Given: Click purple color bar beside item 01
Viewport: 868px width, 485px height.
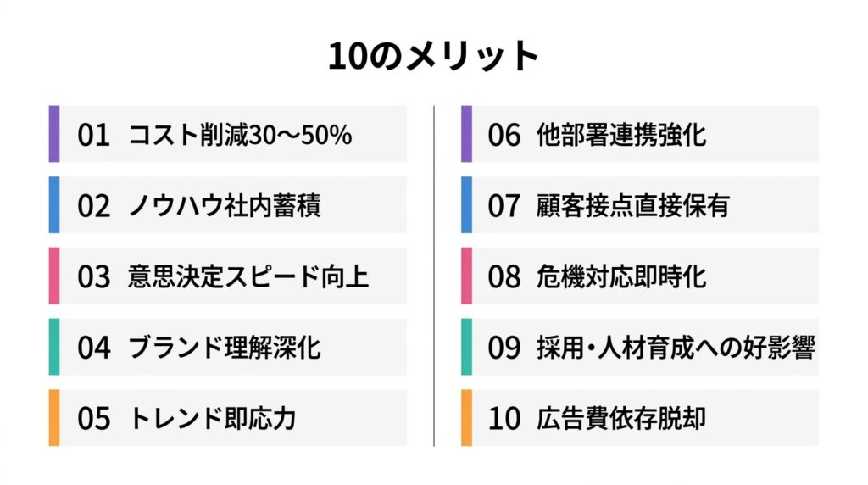Looking at the screenshot, I should tap(54, 134).
